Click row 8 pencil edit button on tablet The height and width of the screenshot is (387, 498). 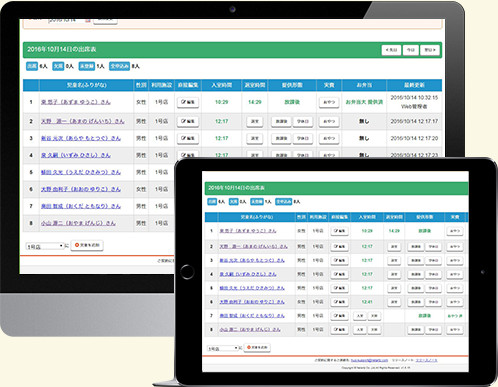pyautogui.click(x=339, y=330)
